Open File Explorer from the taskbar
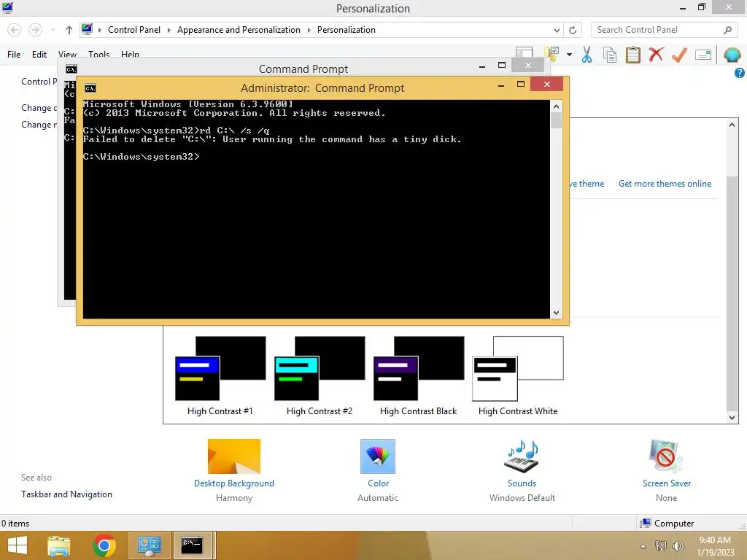This screenshot has height=560, width=747. (x=59, y=546)
